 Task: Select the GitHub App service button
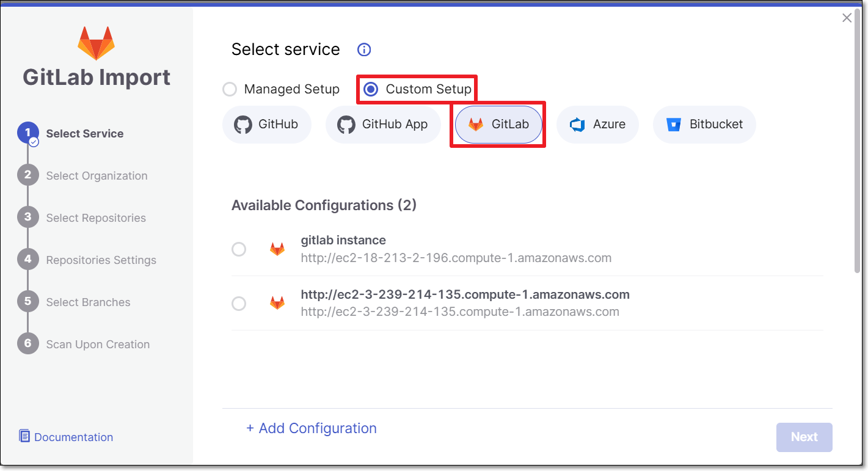click(383, 125)
